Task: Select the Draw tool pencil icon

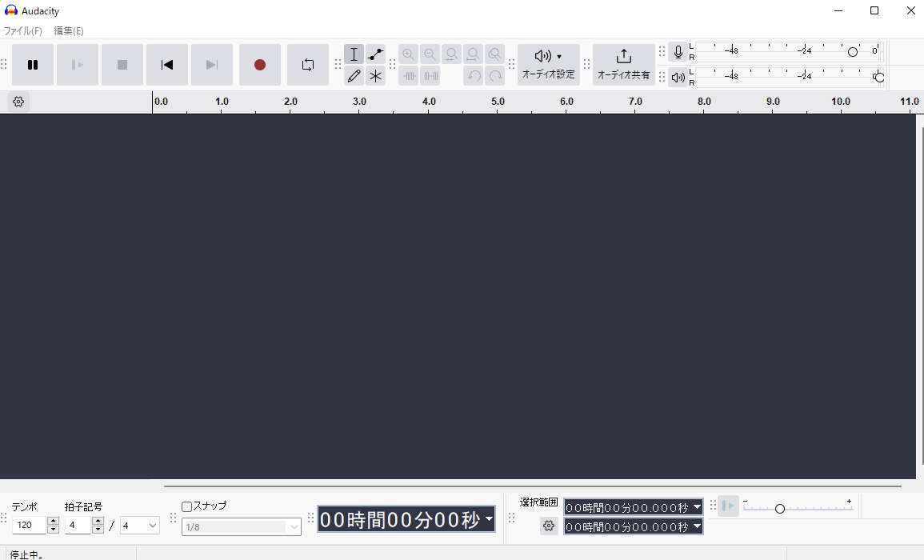Action: click(354, 75)
